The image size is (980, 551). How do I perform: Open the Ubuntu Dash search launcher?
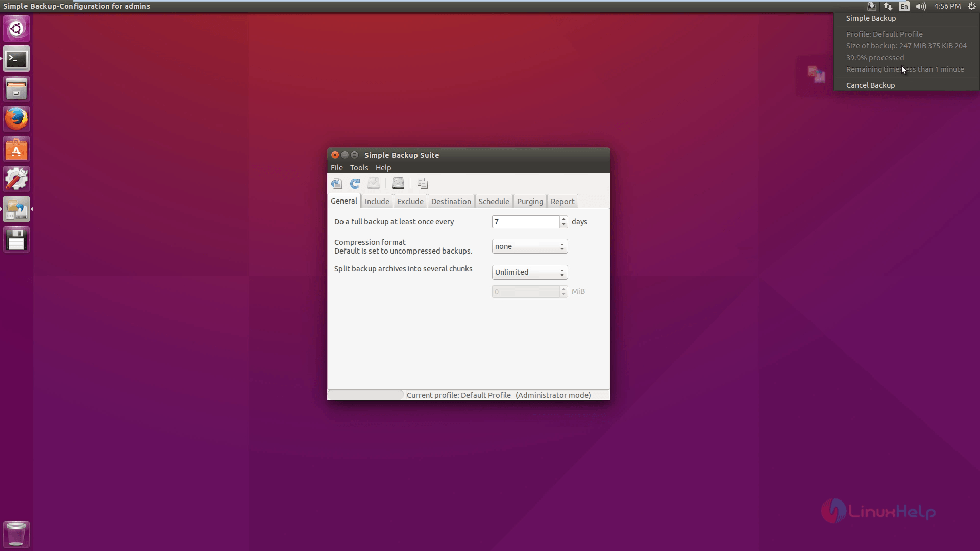click(x=16, y=29)
